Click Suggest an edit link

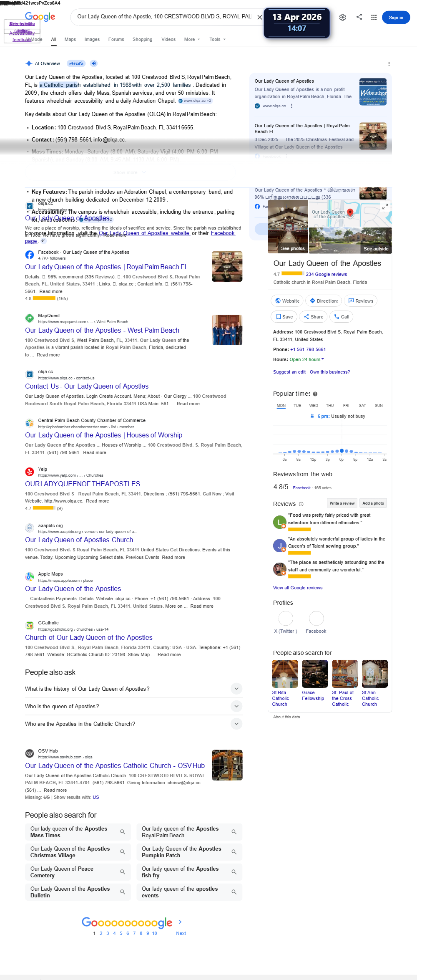(289, 372)
